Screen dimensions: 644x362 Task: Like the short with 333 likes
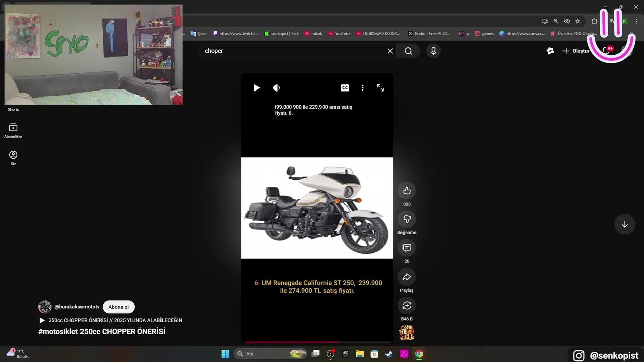[x=407, y=191]
